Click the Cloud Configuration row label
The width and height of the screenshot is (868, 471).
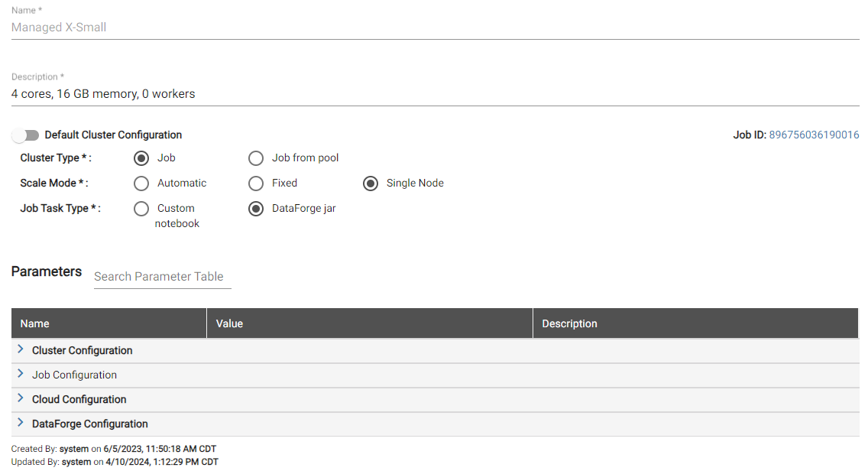point(79,399)
